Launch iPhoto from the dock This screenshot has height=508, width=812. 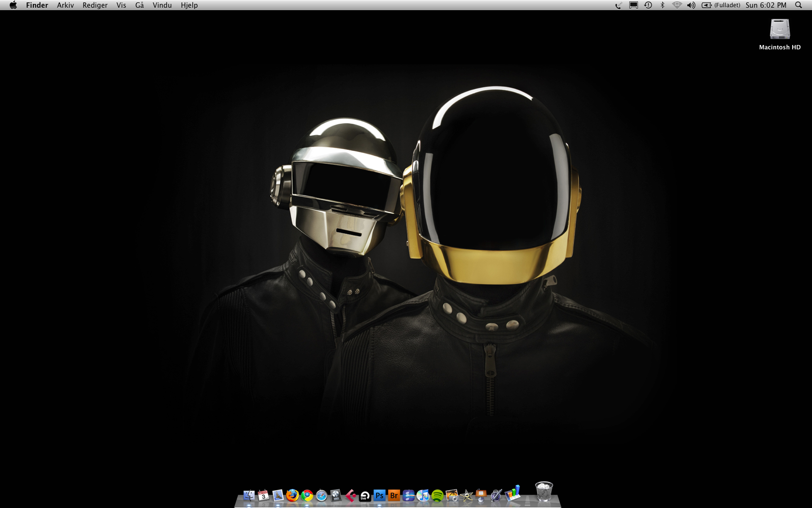452,495
